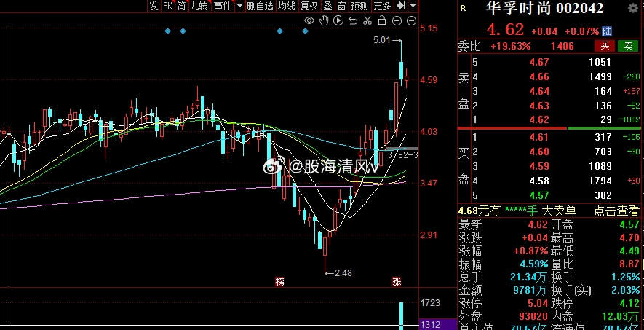The image size is (644, 330).
Task: Click the 跌停 limit-down price 4.12
Action: pyautogui.click(x=629, y=304)
